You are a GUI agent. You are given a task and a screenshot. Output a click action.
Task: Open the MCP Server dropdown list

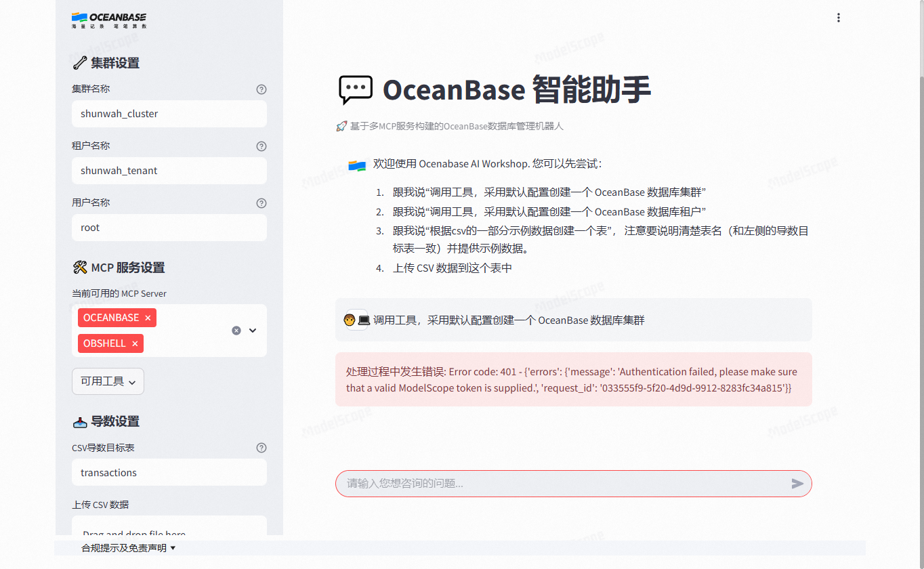(253, 331)
